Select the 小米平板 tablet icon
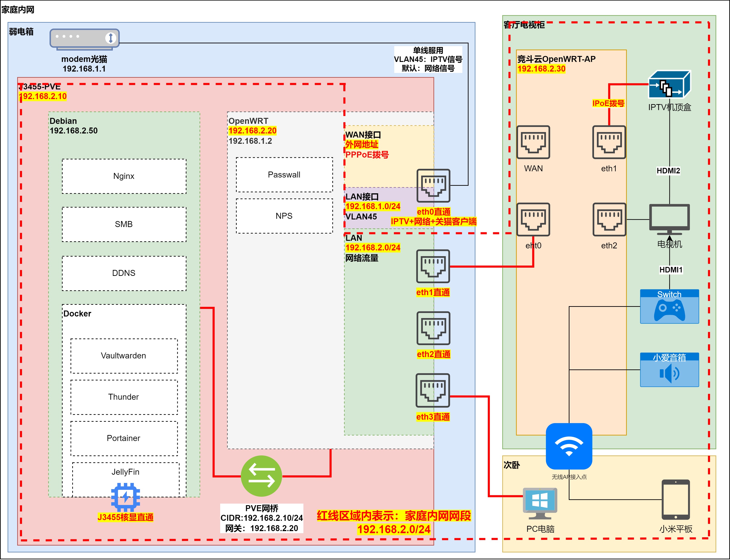The height and width of the screenshot is (560, 730). point(676,500)
